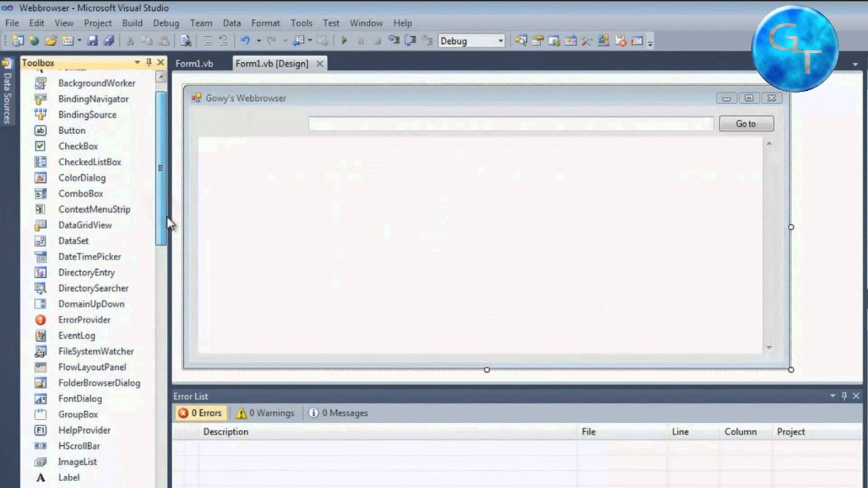Click the Go to button on form

pyautogui.click(x=746, y=123)
